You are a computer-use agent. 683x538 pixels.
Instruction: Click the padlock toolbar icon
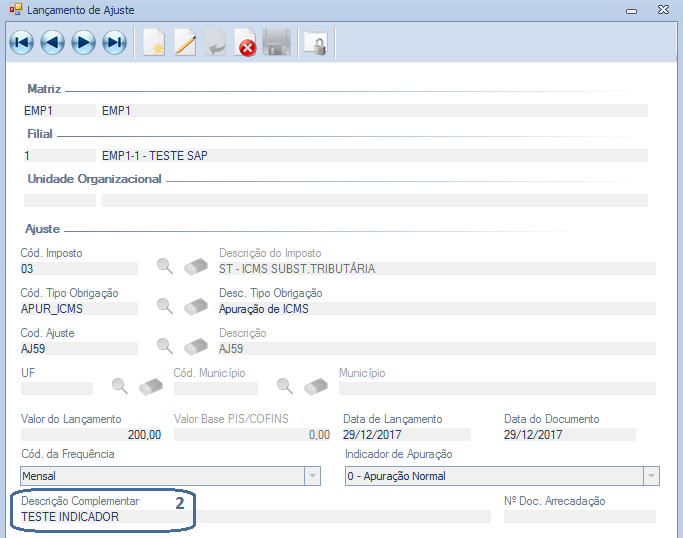(316, 44)
